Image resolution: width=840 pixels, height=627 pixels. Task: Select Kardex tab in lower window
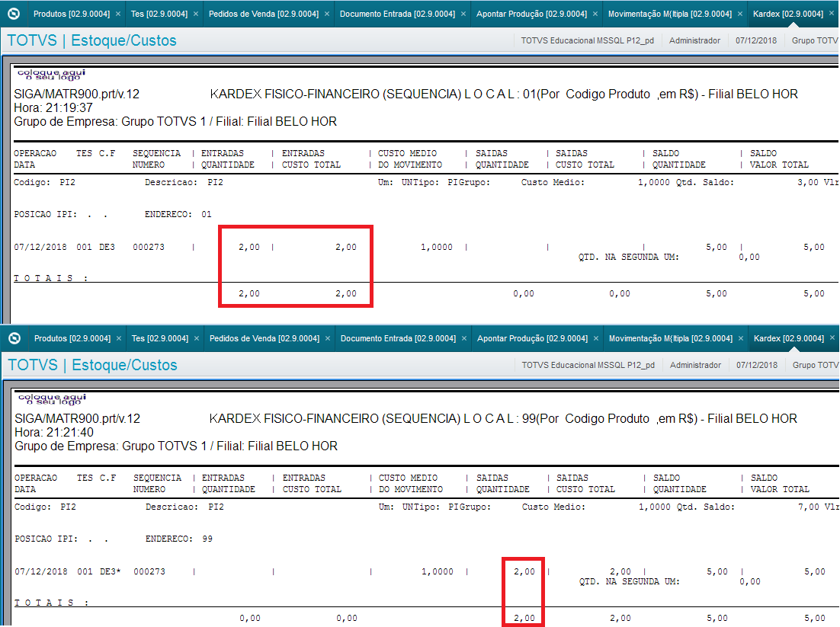(789, 338)
